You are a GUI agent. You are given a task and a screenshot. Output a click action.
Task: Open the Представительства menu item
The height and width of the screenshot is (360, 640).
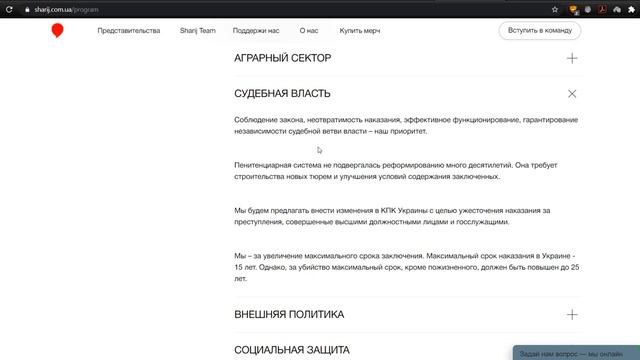tap(129, 31)
